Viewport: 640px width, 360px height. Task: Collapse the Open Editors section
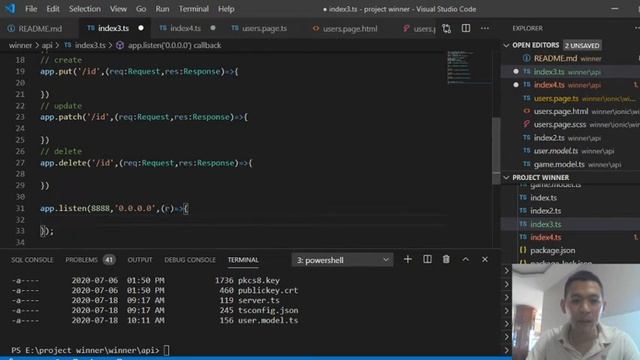click(507, 45)
